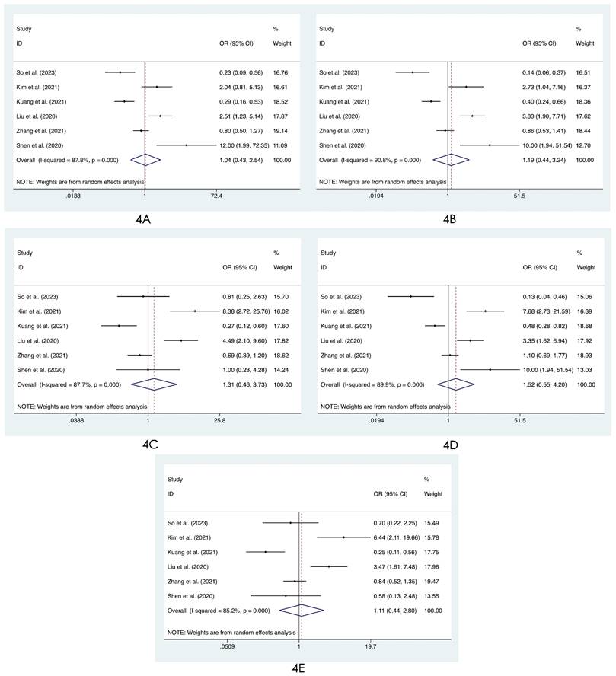Select the overall diamond in panel 4E

click(302, 610)
